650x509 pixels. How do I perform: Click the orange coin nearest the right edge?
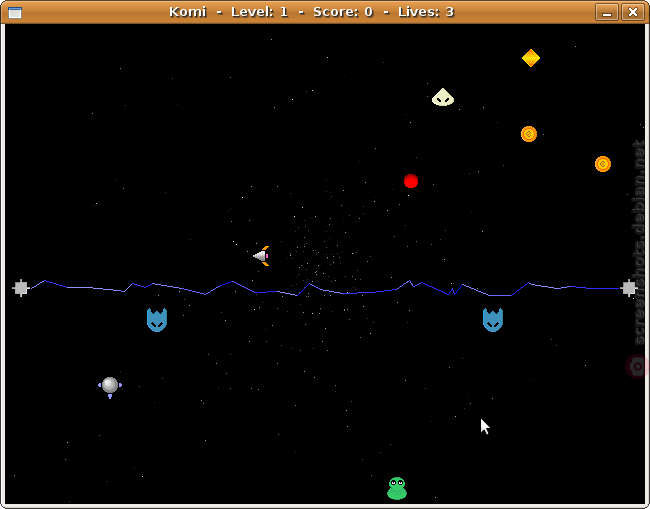point(603,164)
